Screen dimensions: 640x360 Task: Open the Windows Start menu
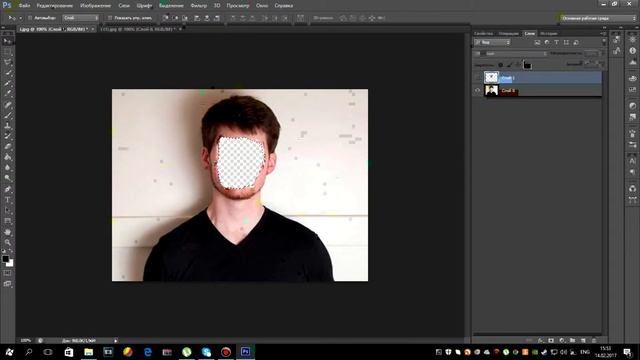[9, 352]
